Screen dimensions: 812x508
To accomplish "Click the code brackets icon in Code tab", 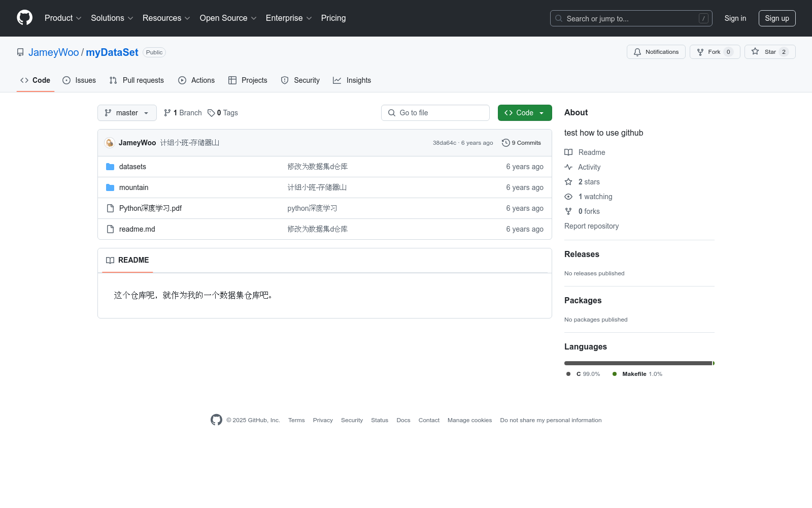I will click(24, 80).
